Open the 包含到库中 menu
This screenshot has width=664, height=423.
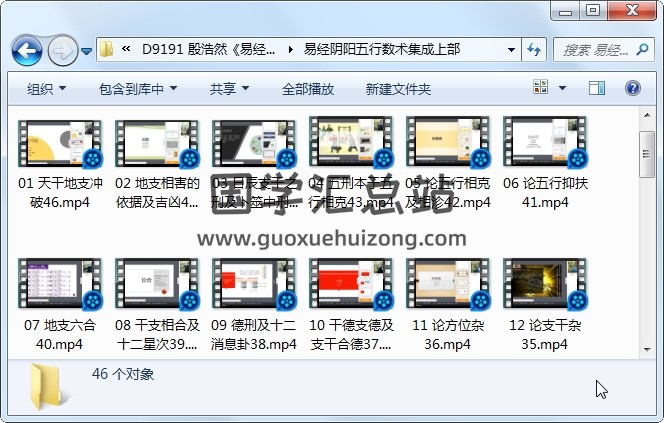pos(129,89)
